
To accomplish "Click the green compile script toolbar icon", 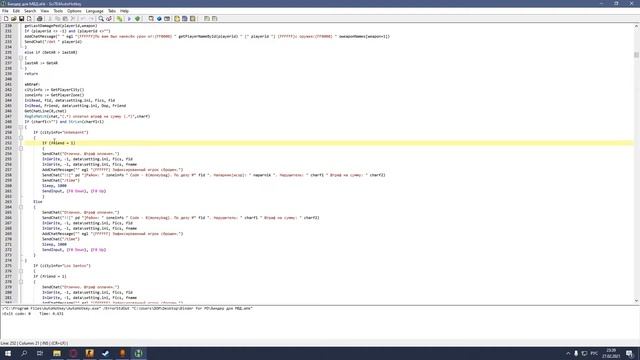I will pos(119,18).
